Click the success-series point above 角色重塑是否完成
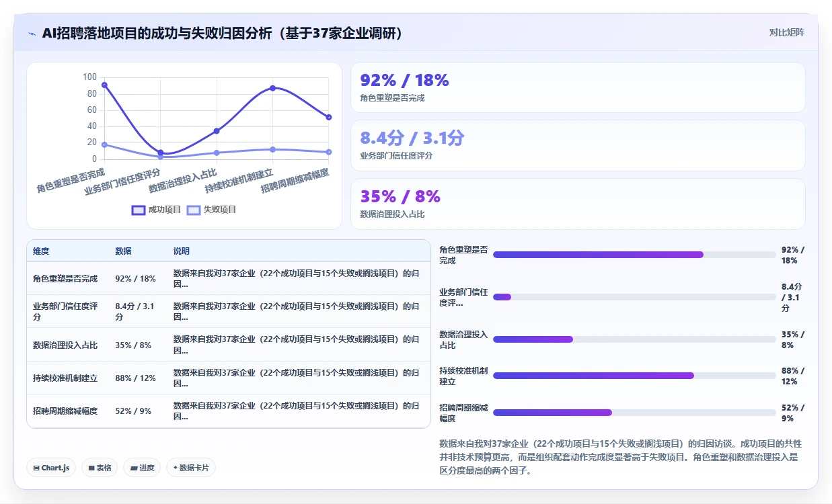Image resolution: width=832 pixels, height=504 pixels. [104, 85]
